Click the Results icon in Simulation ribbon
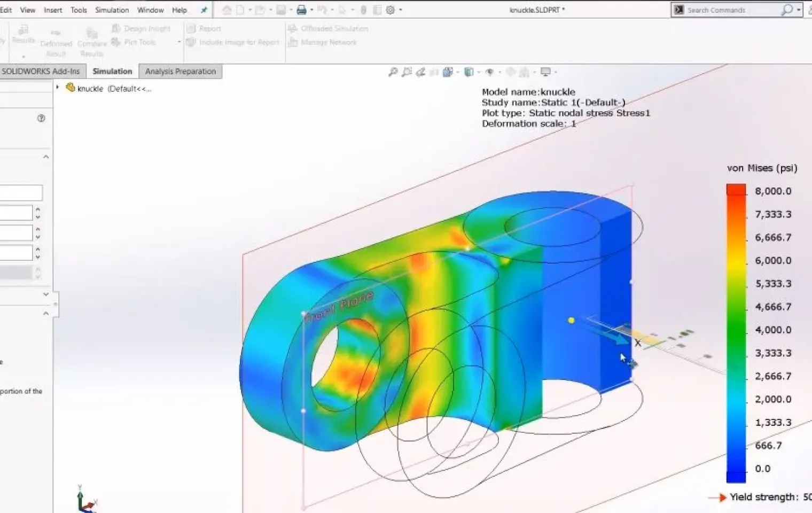This screenshot has width=812, height=513. click(23, 33)
